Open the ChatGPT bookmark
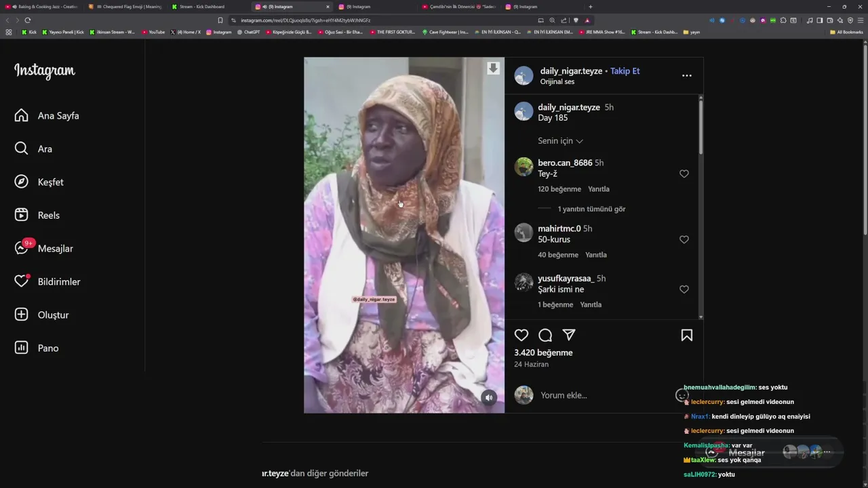This screenshot has width=868, height=488. 249,32
